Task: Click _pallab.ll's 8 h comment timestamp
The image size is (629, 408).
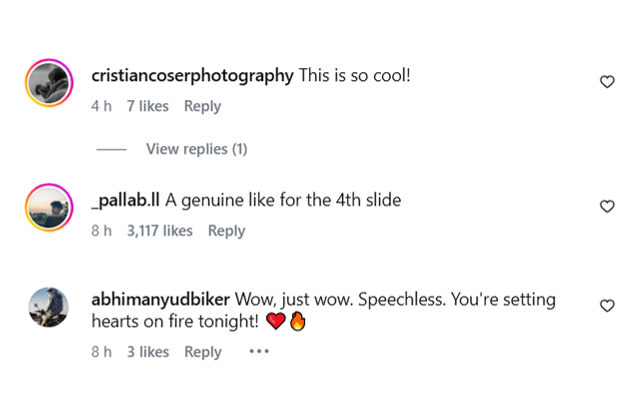Action: coord(100,230)
